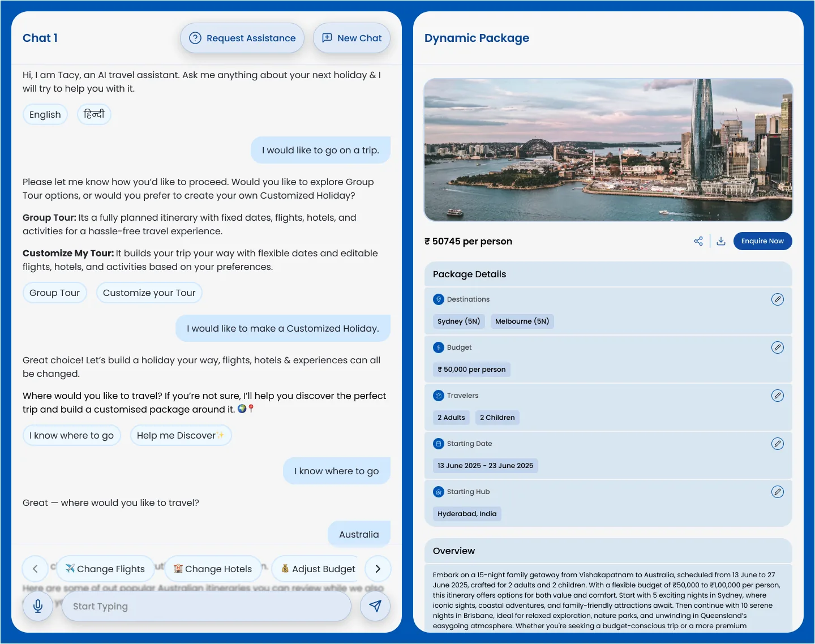
Task: Click the Budget dollar icon
Action: point(439,347)
